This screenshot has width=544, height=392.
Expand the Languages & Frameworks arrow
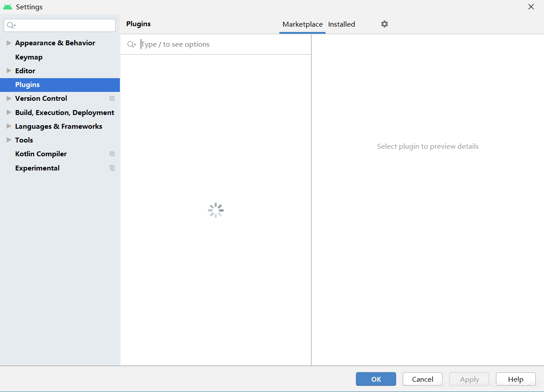(9, 126)
